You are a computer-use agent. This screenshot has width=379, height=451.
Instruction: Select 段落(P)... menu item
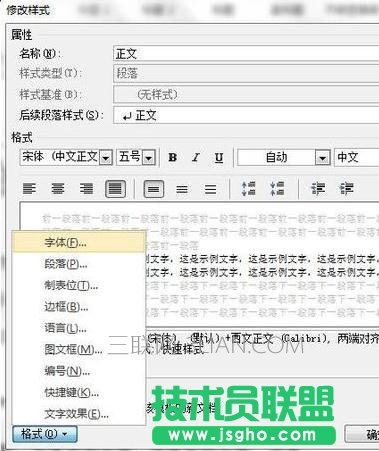[x=79, y=264]
